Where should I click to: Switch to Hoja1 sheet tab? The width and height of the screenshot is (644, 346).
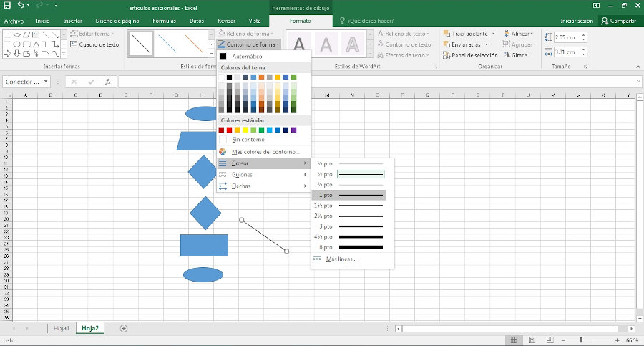(x=62, y=328)
